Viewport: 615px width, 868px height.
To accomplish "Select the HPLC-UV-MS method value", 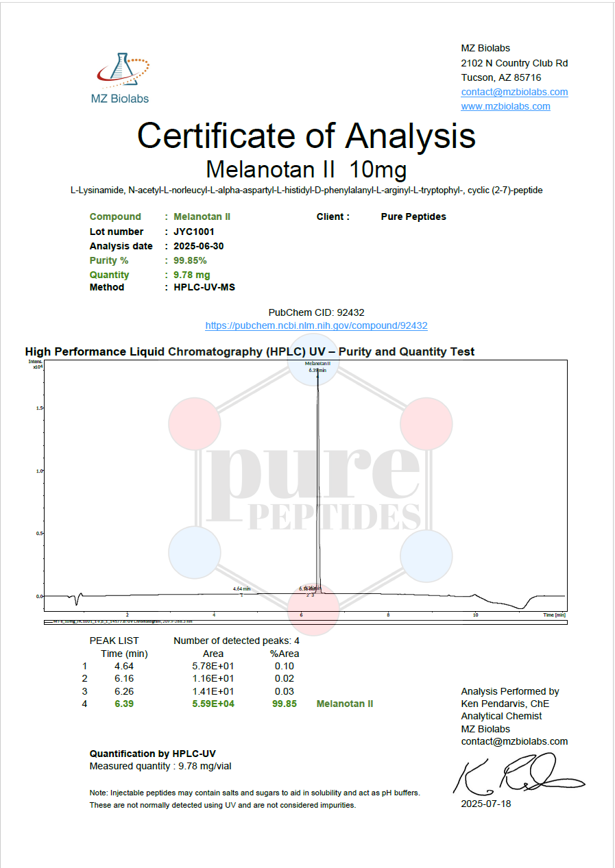I will point(204,287).
